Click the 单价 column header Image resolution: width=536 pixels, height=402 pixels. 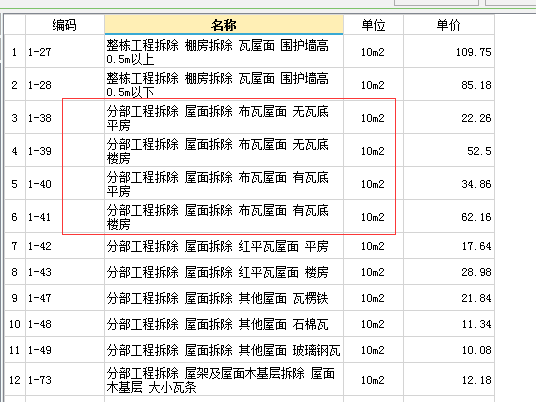[x=449, y=25]
